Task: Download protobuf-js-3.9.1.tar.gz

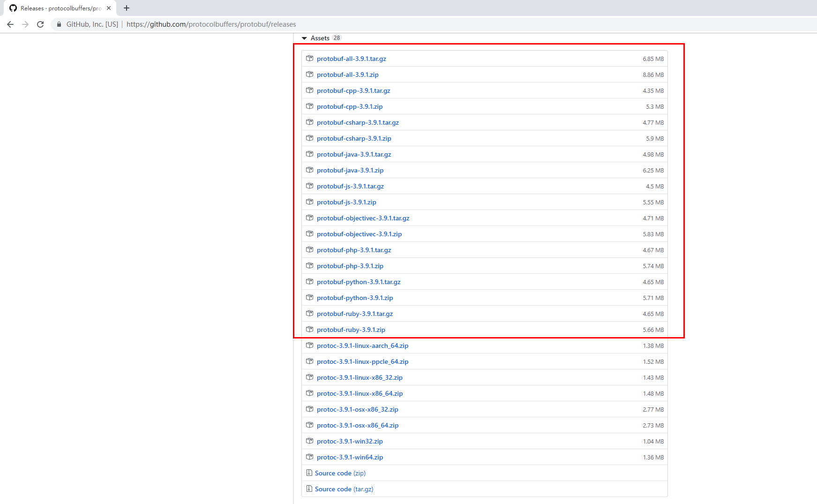Action: click(350, 186)
